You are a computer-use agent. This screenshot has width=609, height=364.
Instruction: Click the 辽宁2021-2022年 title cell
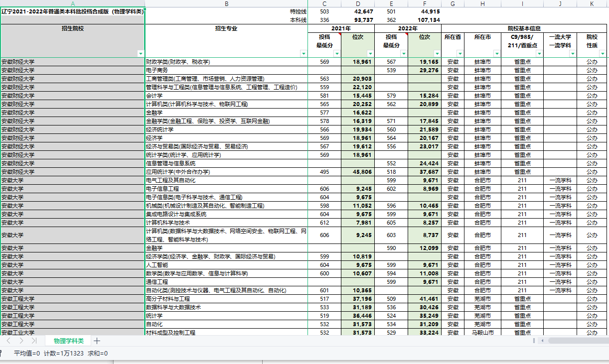click(73, 11)
